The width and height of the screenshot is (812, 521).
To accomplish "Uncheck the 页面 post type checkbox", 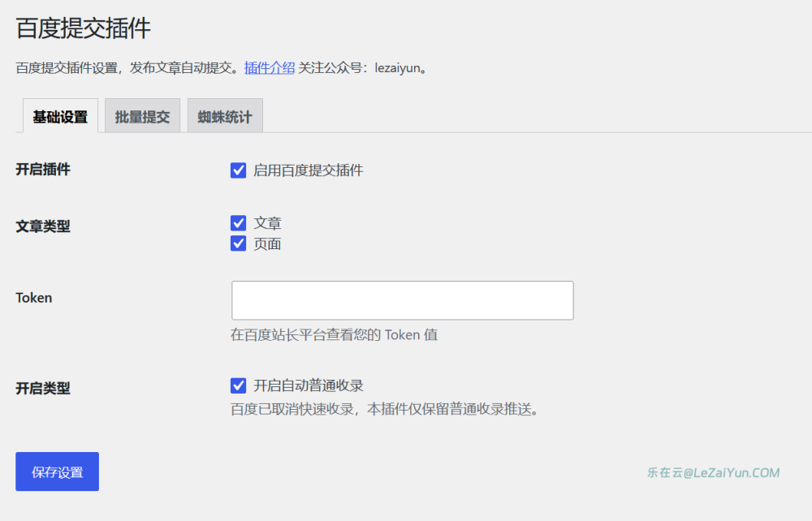I will pos(238,243).
